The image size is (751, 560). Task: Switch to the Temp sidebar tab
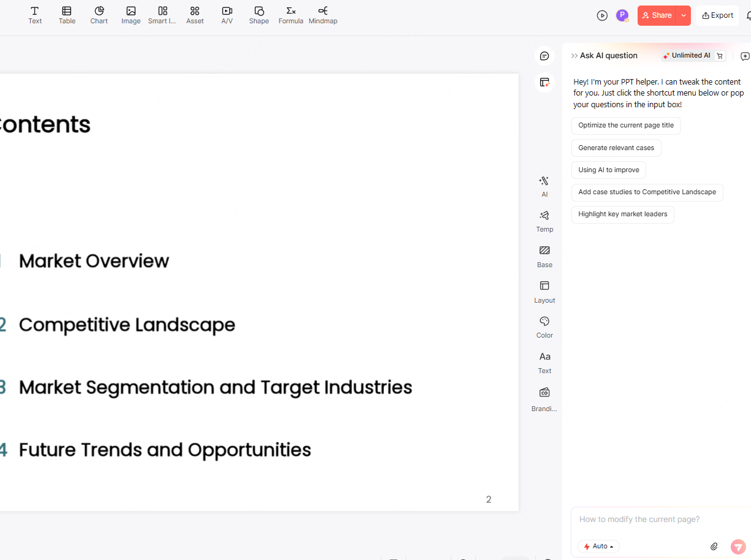pos(544,221)
